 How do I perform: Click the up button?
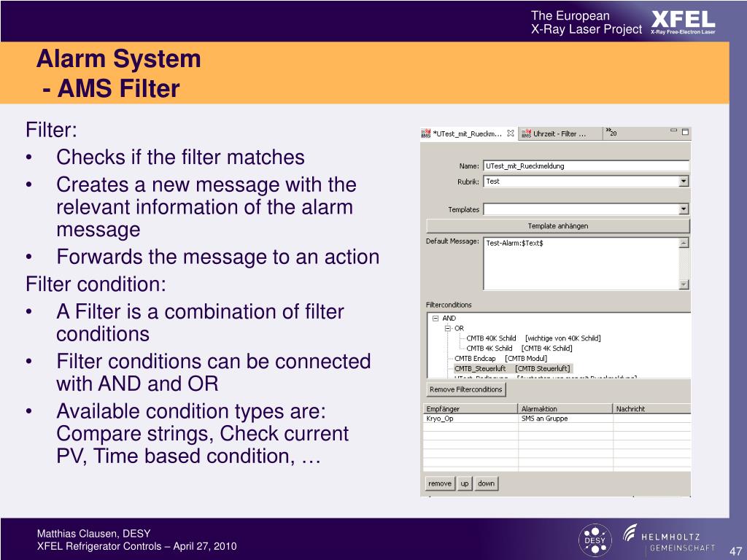coord(465,483)
